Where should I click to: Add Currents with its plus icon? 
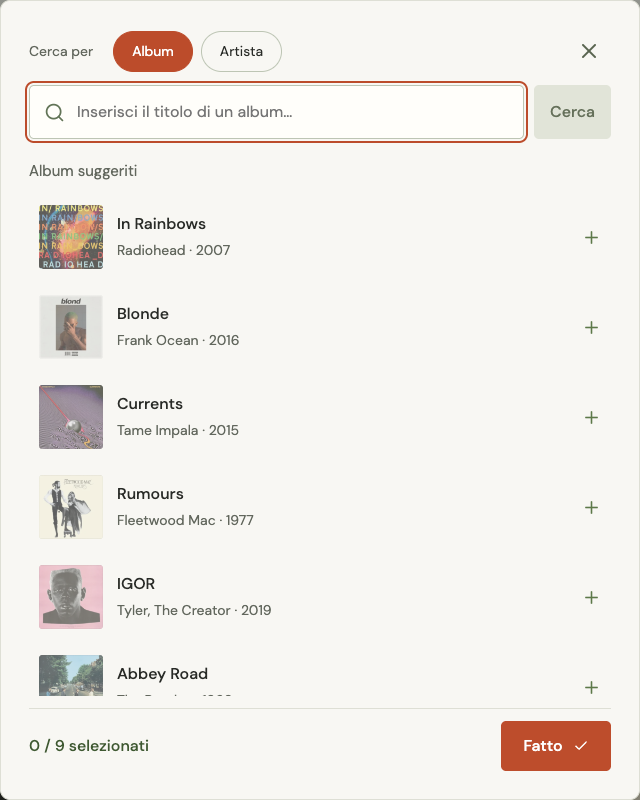591,417
